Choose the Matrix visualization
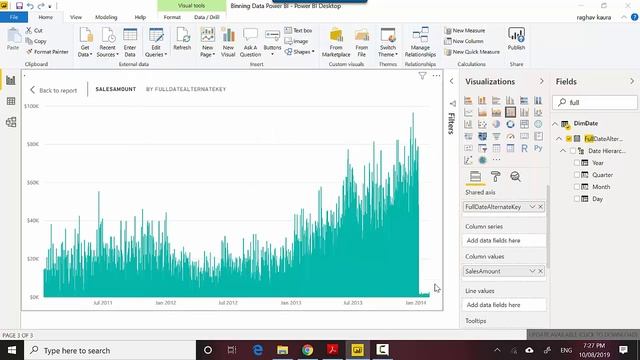The width and height of the screenshot is (640, 360). pyautogui.click(x=510, y=148)
